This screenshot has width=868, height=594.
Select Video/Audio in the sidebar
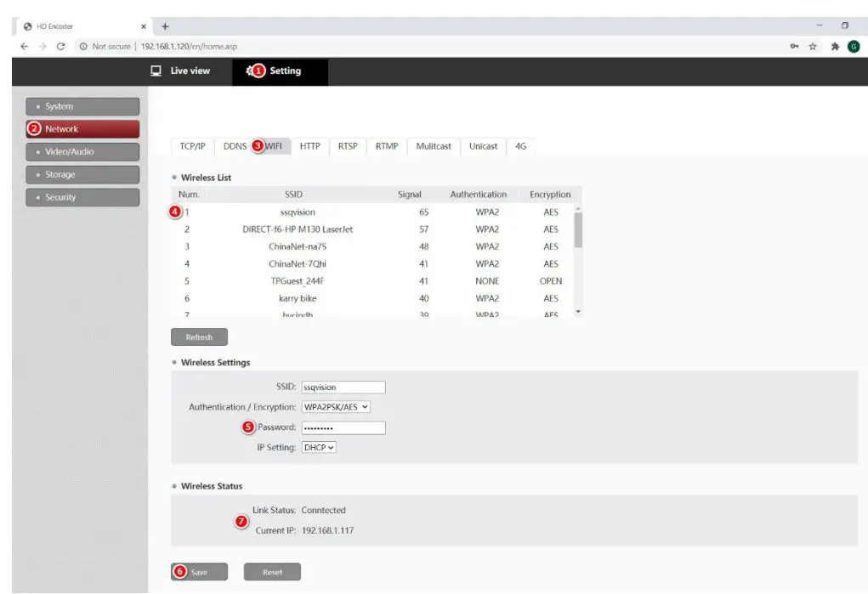(82, 151)
